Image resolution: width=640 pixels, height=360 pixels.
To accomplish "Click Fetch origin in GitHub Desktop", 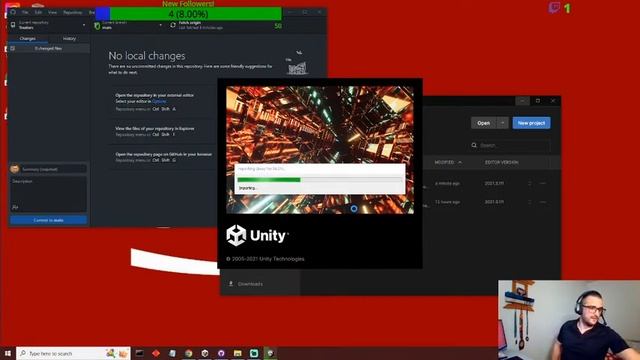I will [x=200, y=25].
